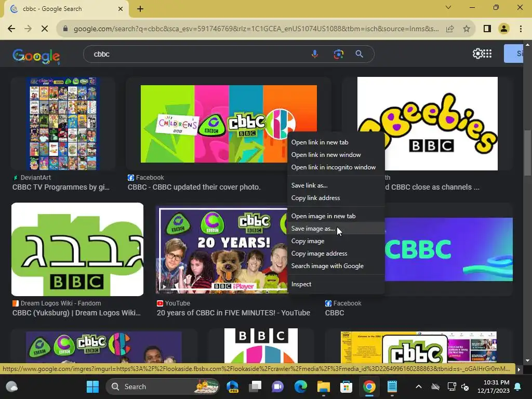The image size is (532, 399).
Task: Open the purple CBBC Facebook thumbnail
Action: (448, 249)
